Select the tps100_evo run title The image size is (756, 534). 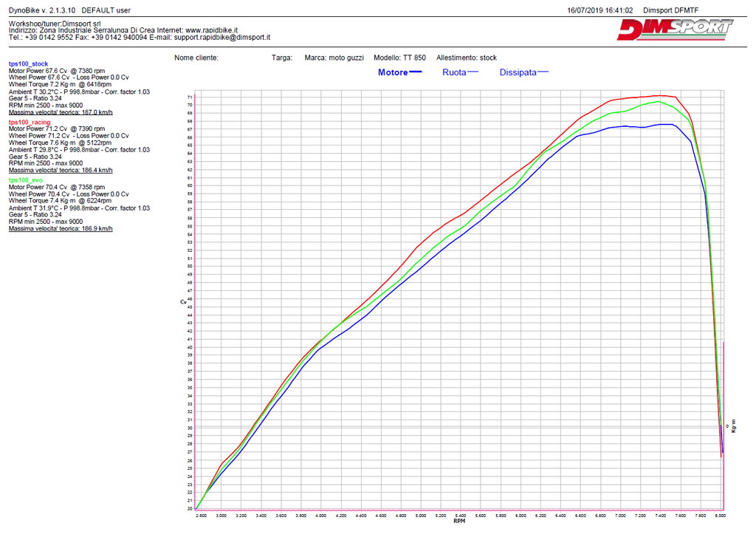pyautogui.click(x=26, y=180)
